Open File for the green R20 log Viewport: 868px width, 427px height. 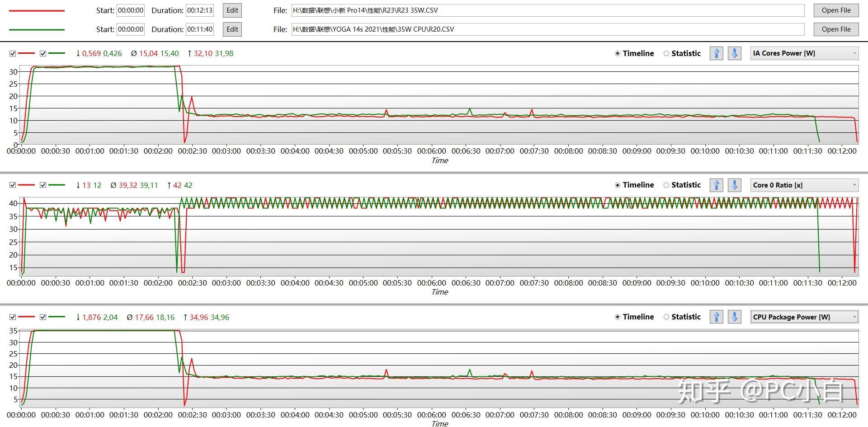[836, 29]
